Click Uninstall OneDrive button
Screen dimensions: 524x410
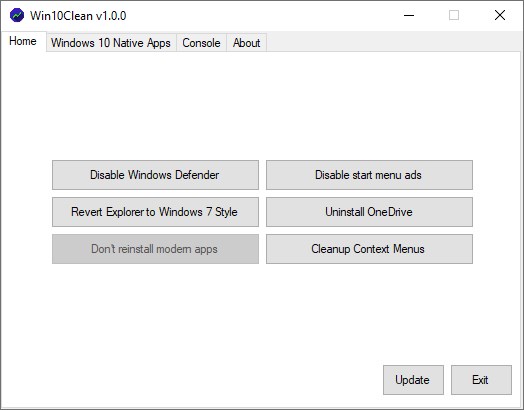coord(369,212)
